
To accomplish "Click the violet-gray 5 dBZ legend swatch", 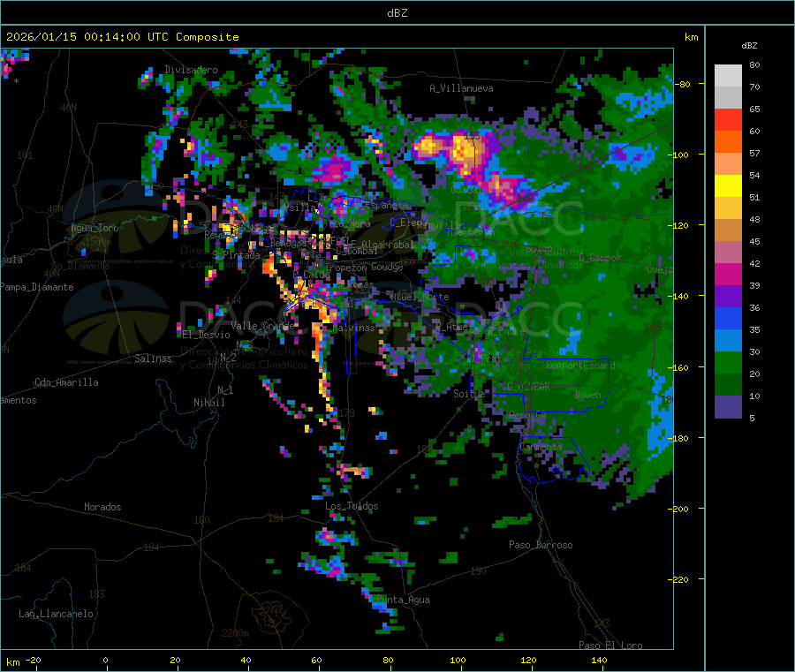I will pyautogui.click(x=728, y=407).
